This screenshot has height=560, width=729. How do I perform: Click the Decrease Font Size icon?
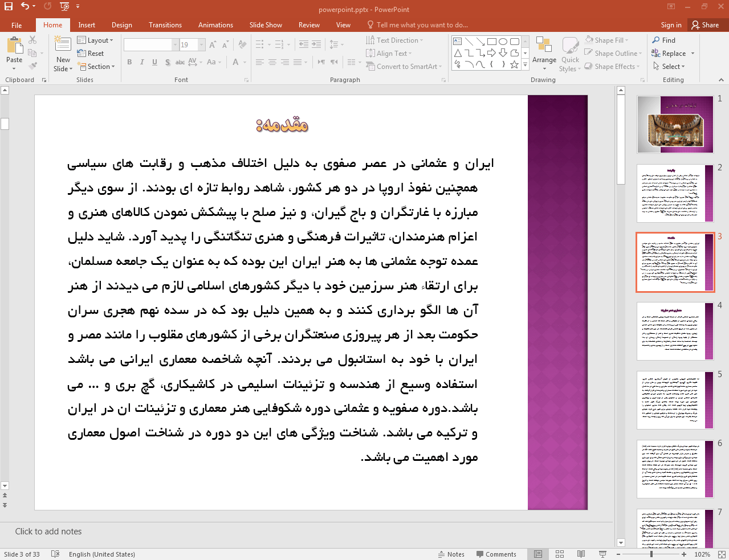226,44
